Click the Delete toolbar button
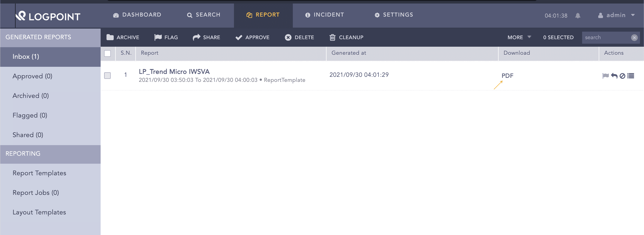Screen dimensions: 644x235 299,37
